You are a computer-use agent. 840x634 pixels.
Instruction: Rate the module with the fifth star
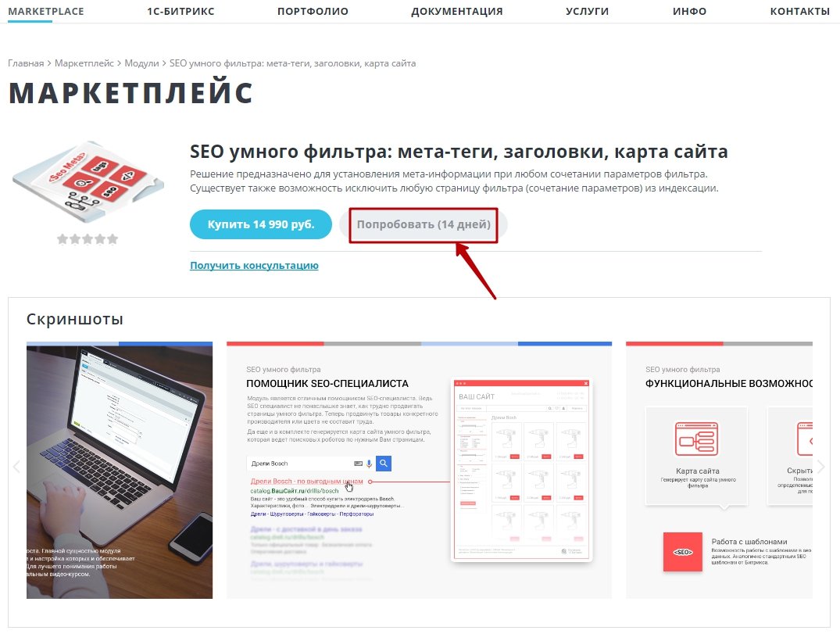113,239
